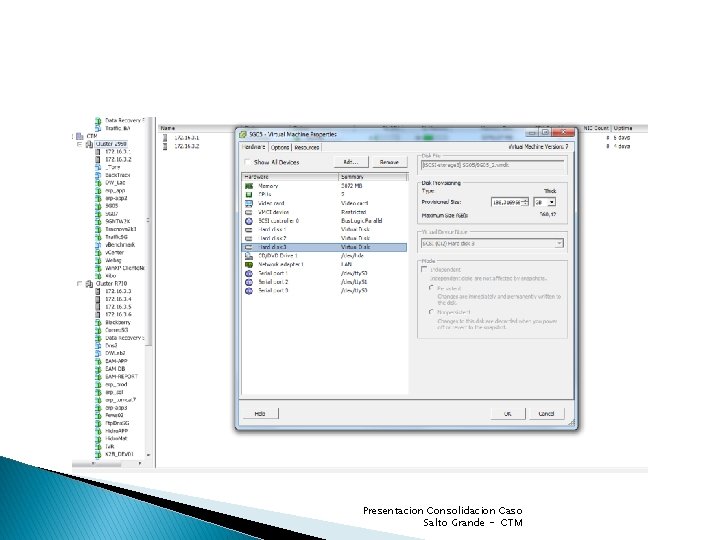Click the NIC Count column header
720x540 pixels.
[x=596, y=128]
